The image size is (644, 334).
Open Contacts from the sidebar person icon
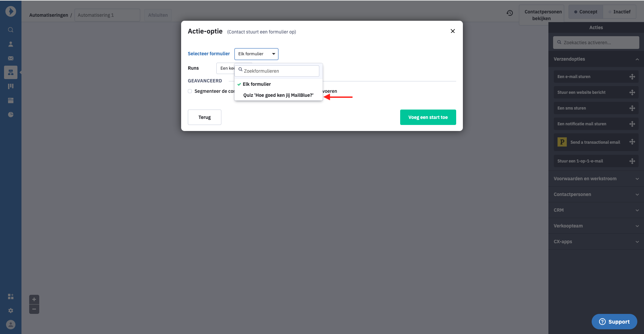pos(11,44)
